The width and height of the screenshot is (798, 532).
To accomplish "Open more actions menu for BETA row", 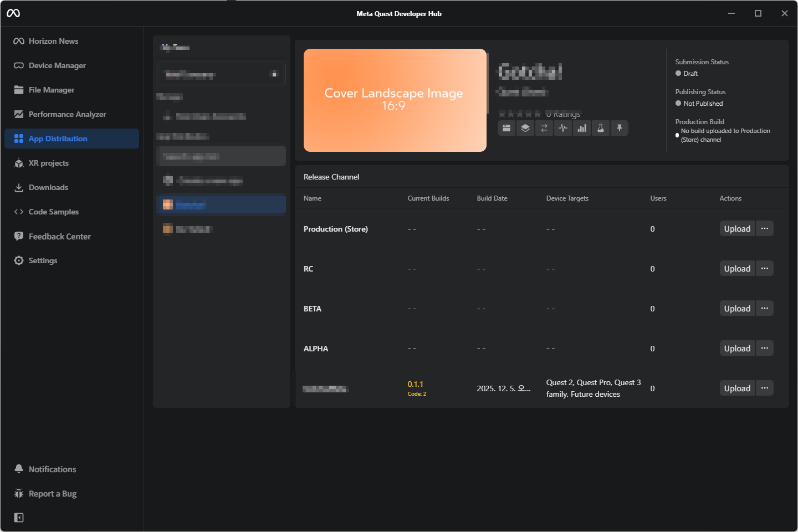I will point(765,309).
